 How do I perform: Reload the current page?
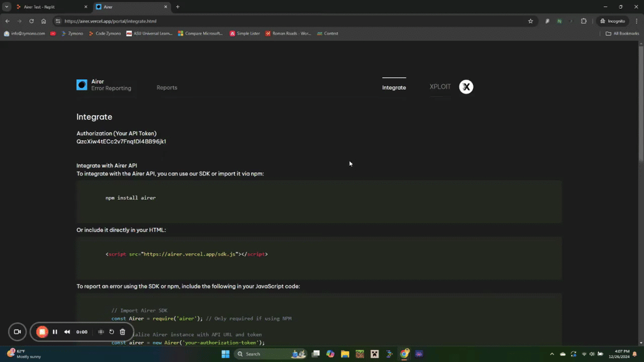(31, 21)
